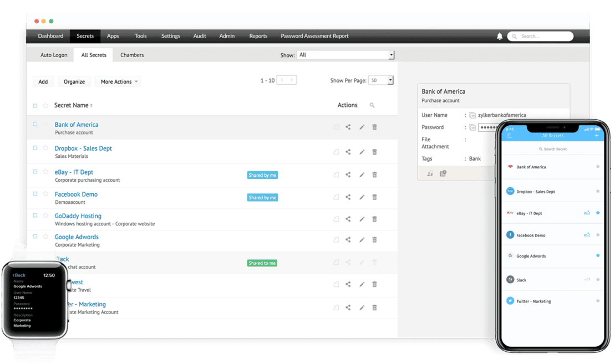Switch to the Chambers tab
Viewport: 615px width, 364px height.
[x=132, y=55]
